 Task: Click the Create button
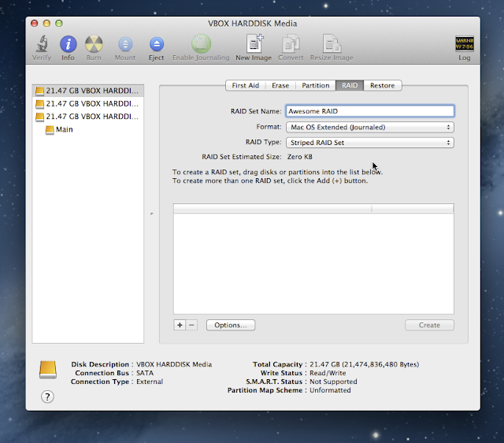tap(429, 326)
